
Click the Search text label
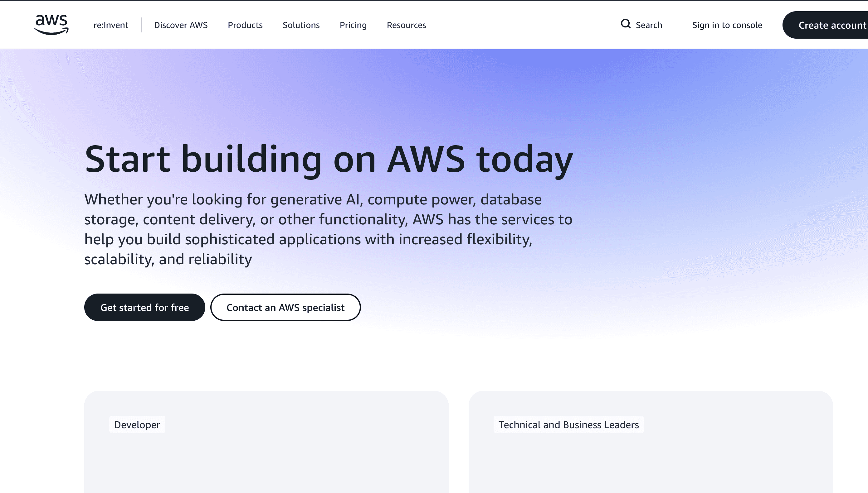649,25
